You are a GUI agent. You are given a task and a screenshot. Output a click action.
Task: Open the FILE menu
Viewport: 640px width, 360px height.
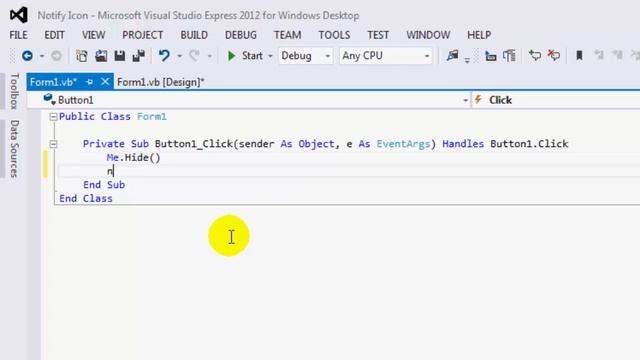18,35
